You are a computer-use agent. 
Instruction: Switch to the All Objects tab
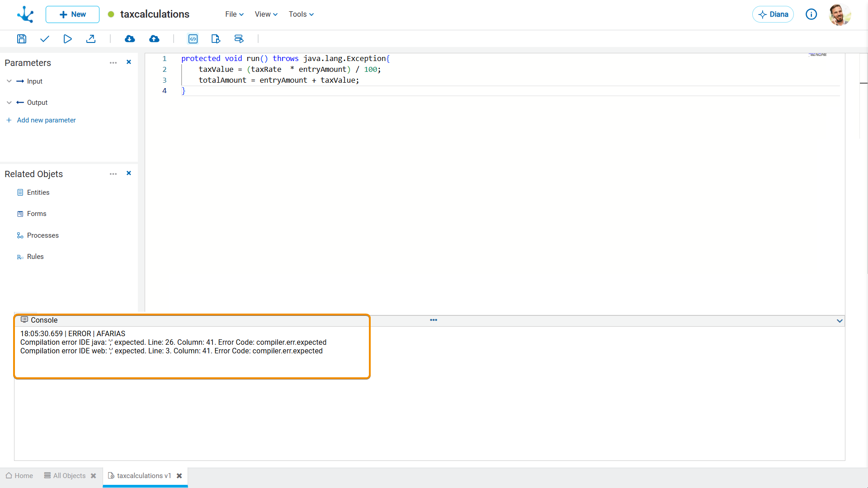tap(65, 476)
